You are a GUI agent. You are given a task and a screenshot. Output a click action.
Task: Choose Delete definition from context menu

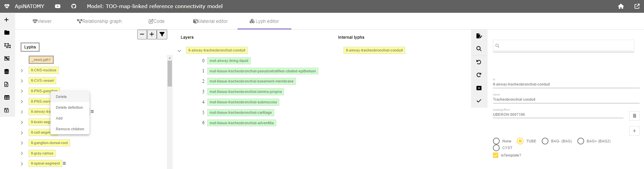tap(69, 107)
